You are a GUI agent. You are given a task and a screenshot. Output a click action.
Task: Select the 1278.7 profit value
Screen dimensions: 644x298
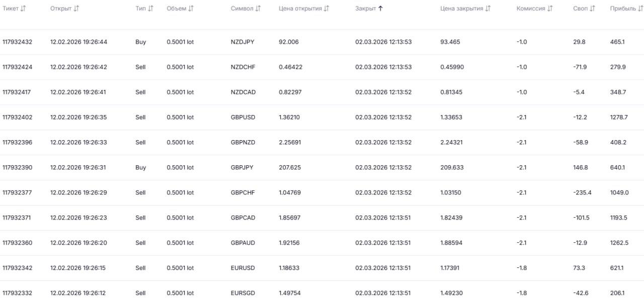(x=619, y=117)
